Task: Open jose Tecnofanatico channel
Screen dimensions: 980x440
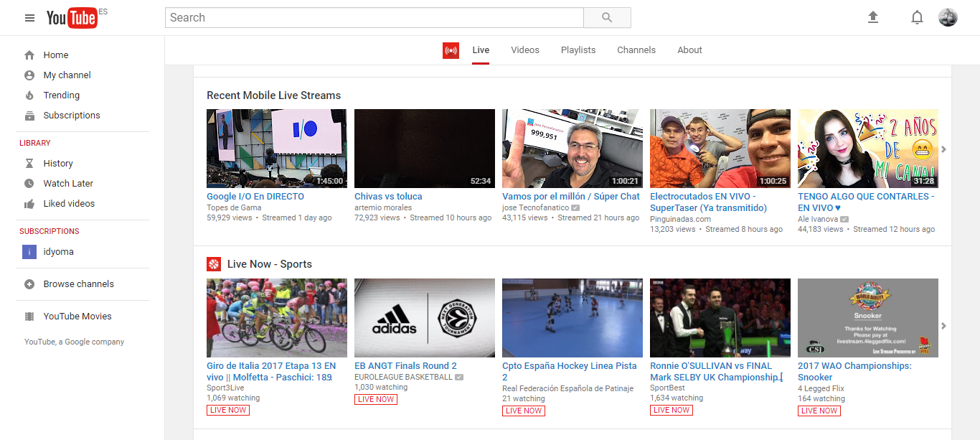Action: click(536, 208)
